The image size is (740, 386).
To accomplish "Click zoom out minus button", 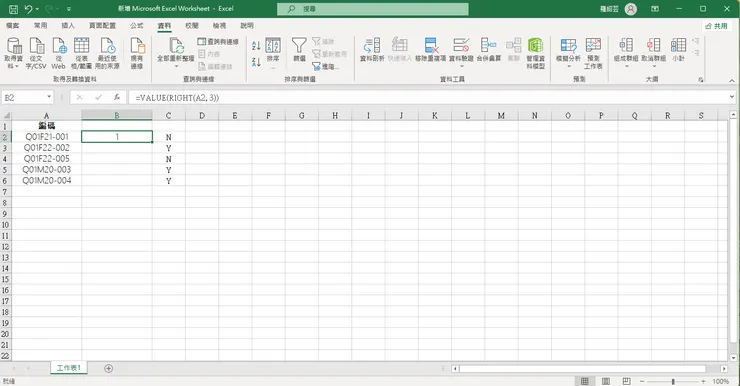I will pyautogui.click(x=642, y=381).
